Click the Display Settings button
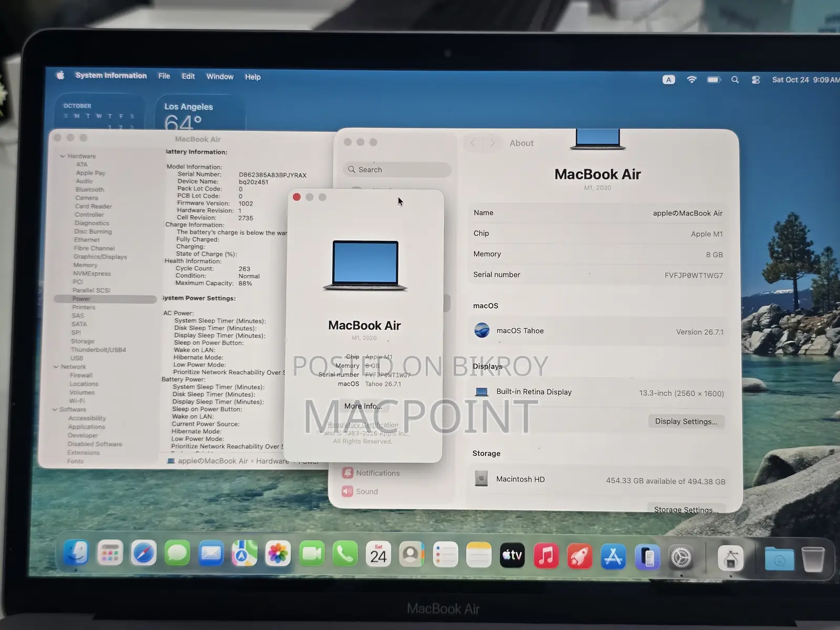The image size is (840, 630). [686, 421]
